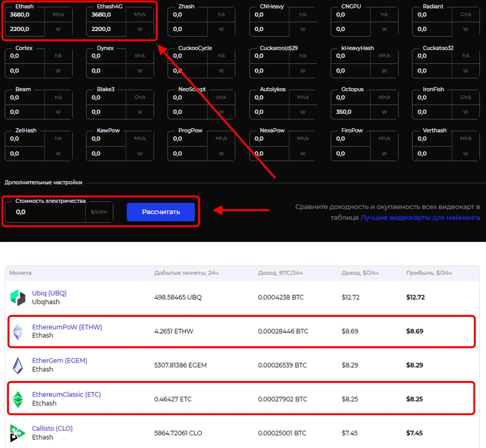Screen dimensions: 486x448
Task: Select the 498.58465 UBQ value
Action: 178,297
